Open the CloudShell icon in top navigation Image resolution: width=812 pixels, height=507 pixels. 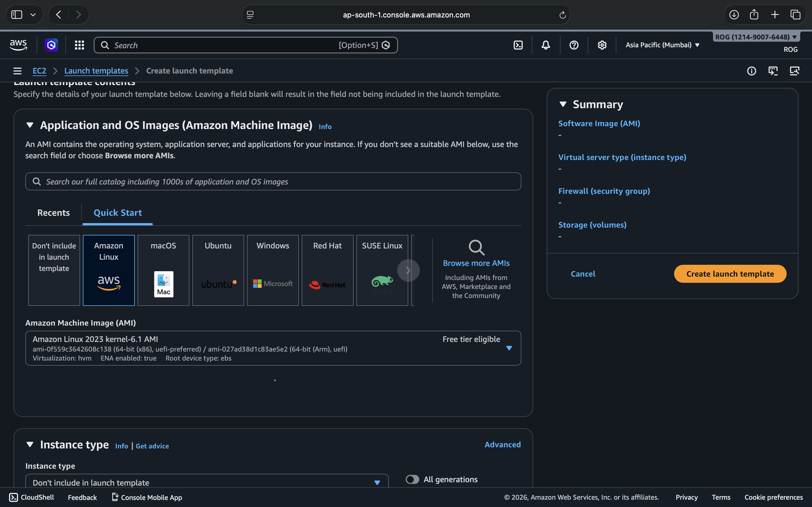pos(518,45)
